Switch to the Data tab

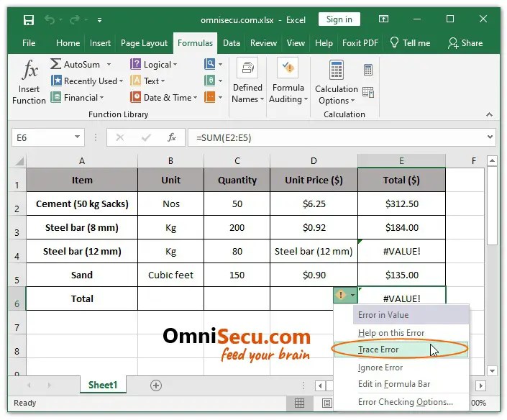point(232,43)
